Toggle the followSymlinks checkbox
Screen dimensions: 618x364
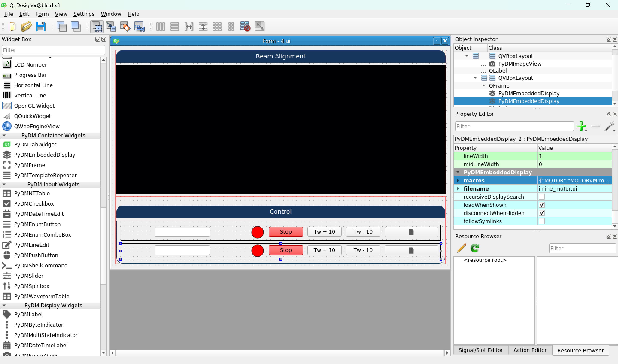coord(541,221)
